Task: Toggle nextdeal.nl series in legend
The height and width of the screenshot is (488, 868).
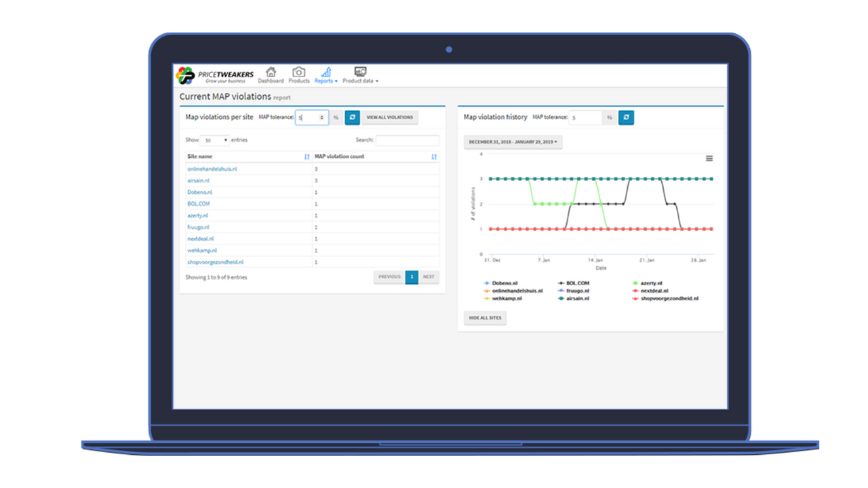Action: [650, 290]
